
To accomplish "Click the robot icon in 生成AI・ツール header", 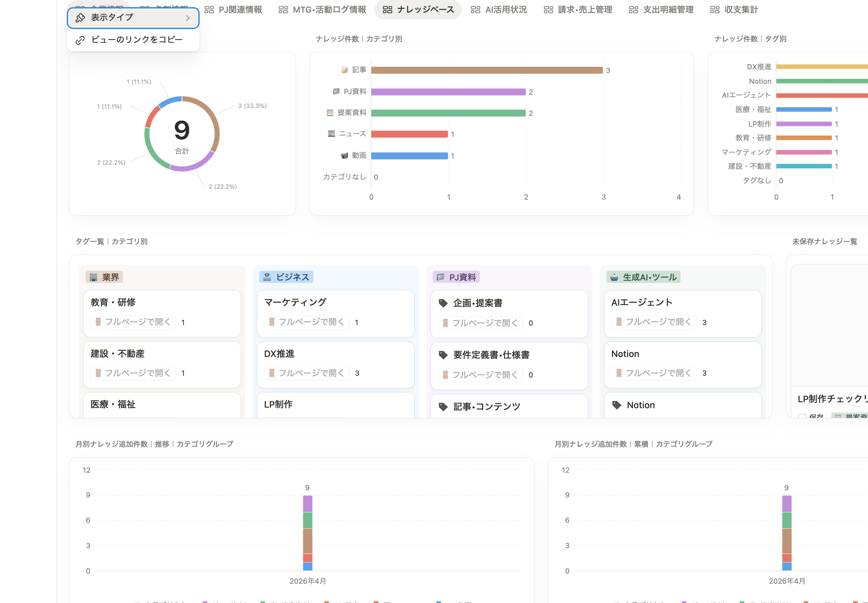I will point(614,277).
